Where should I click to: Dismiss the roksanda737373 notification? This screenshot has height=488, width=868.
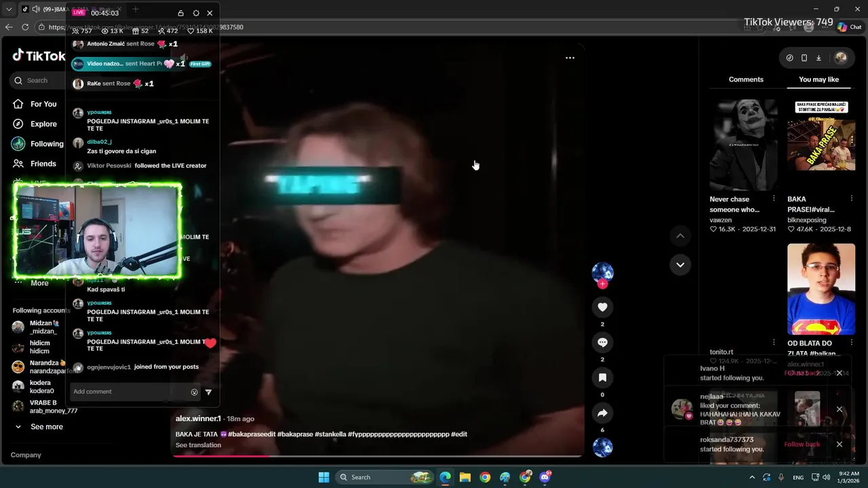tap(840, 445)
